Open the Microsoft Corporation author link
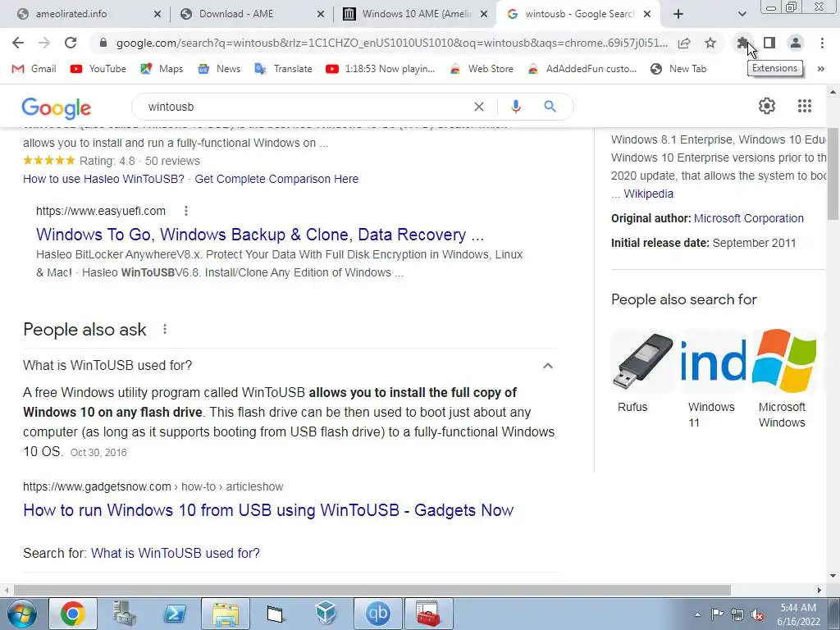Screen dimensions: 840x630 pyautogui.click(x=748, y=218)
